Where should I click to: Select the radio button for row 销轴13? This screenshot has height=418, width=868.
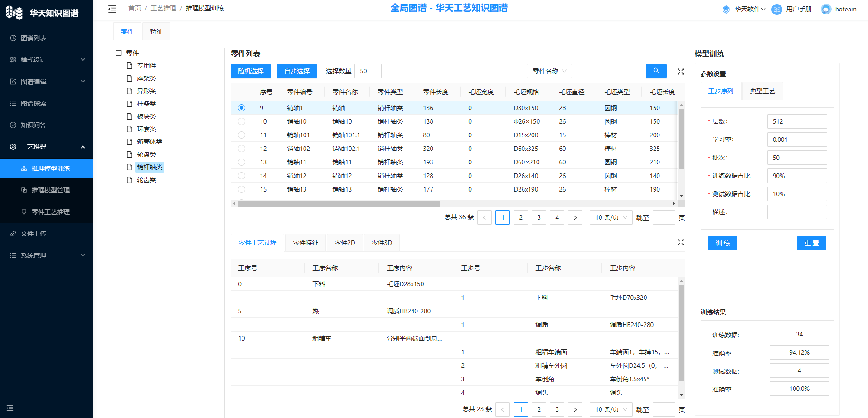click(x=242, y=189)
